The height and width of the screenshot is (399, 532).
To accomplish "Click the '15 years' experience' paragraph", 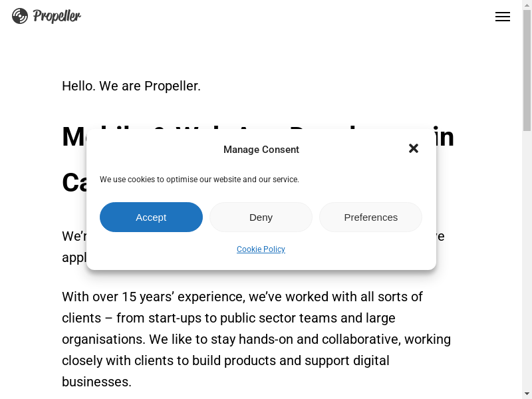I will 242,297.
